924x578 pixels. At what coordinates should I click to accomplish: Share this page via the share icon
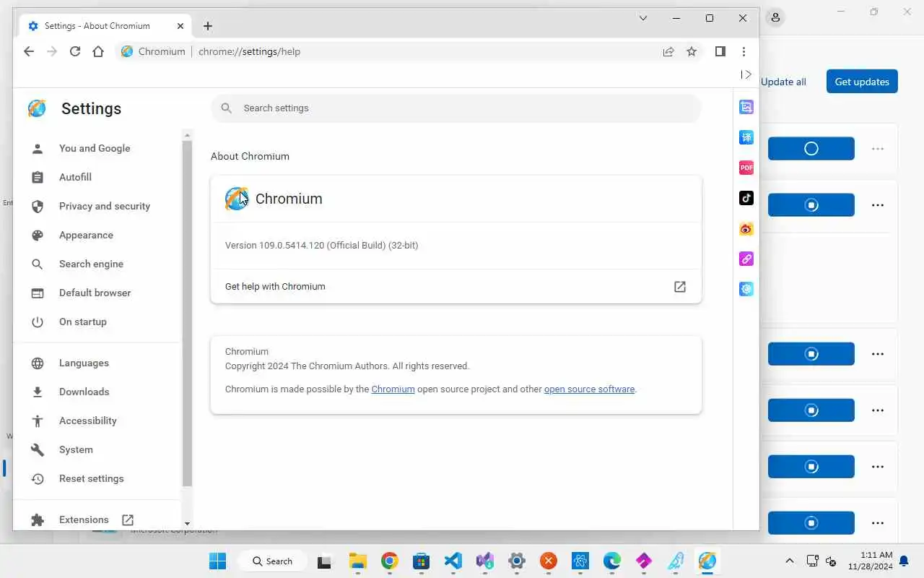668,51
